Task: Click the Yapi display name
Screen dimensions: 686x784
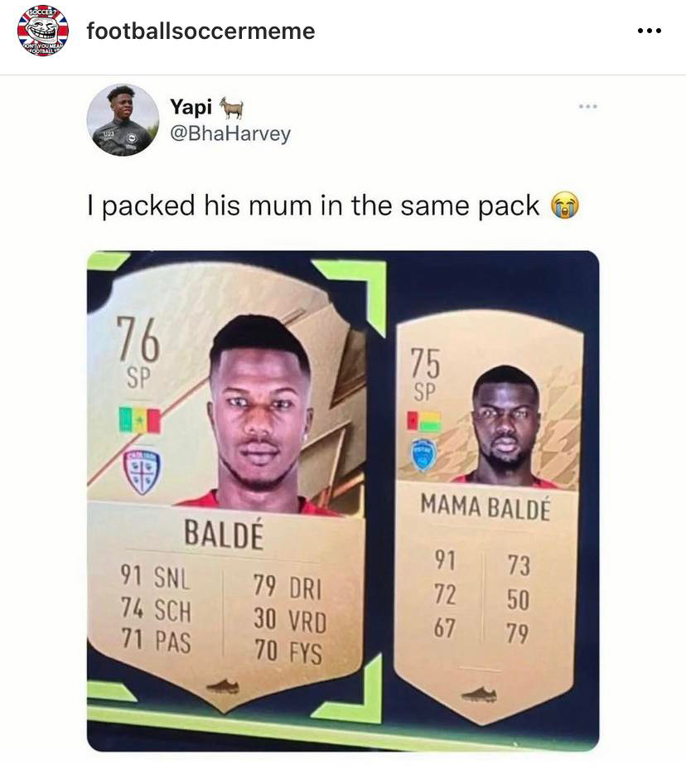Action: click(191, 107)
